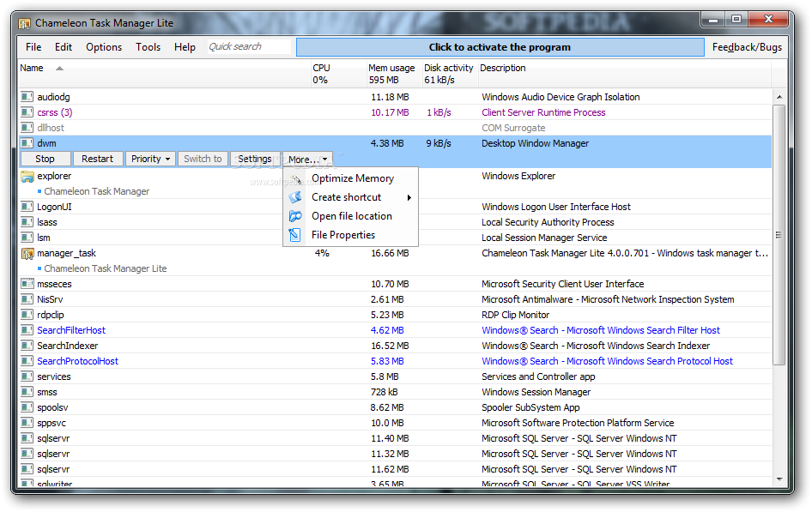Screen dimensions: 812x512
Task: Toggle the More... dropdown button
Action: [x=307, y=160]
